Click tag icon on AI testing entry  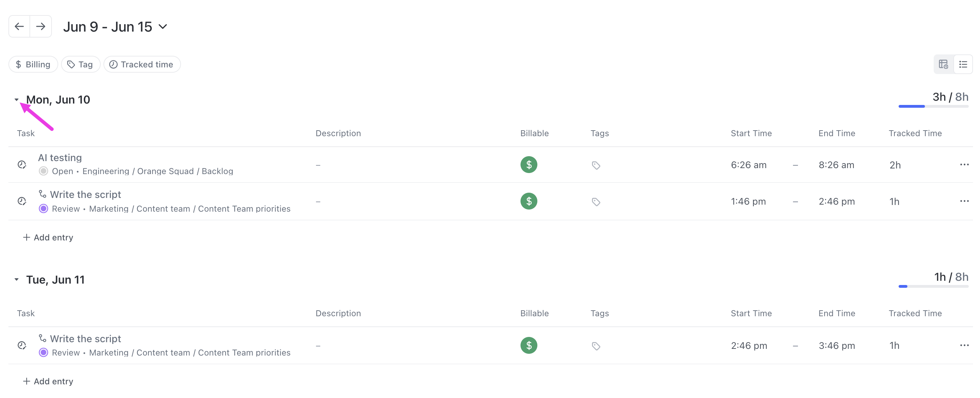point(596,165)
